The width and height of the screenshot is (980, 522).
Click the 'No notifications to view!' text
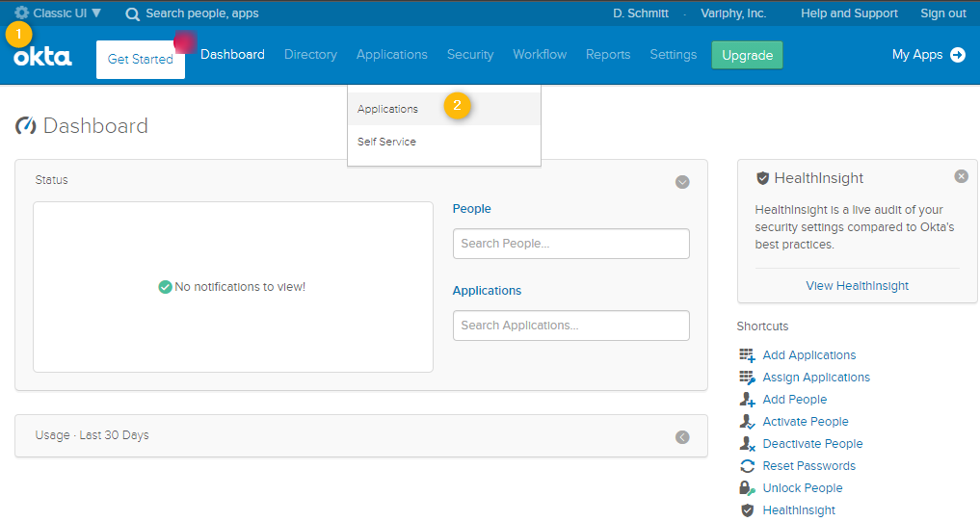[x=240, y=287]
